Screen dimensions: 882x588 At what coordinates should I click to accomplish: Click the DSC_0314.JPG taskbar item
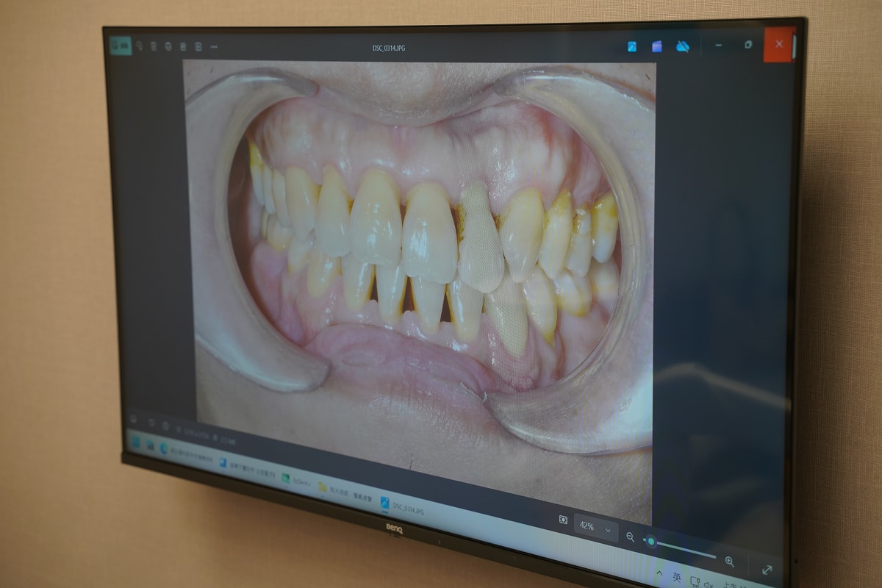pos(403,507)
